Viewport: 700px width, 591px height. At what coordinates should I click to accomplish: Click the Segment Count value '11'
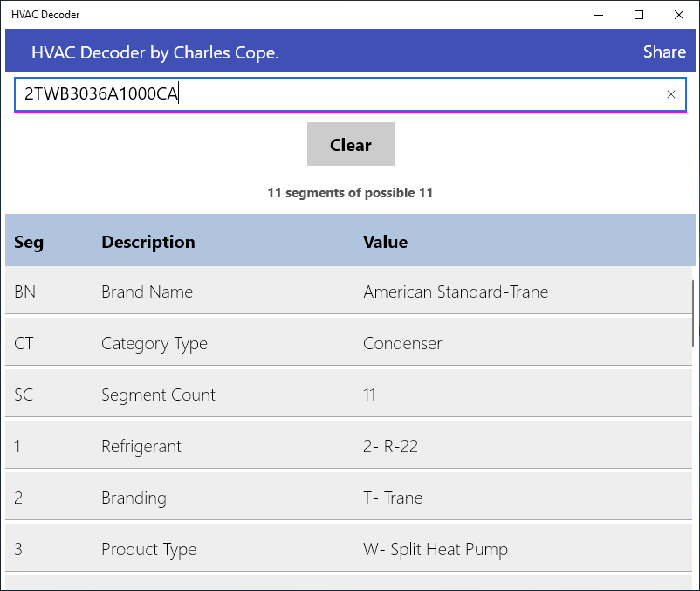click(x=369, y=395)
